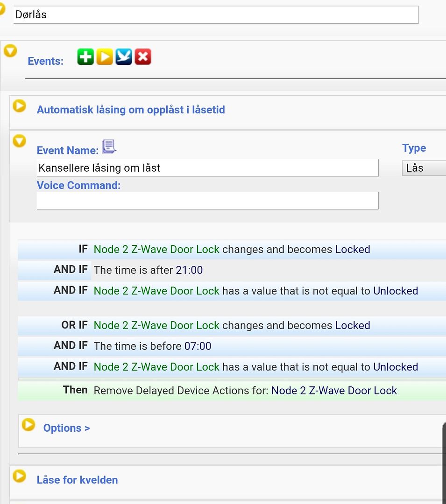Open the 'Låse for kvelden' event
Image resolution: width=446 pixels, height=504 pixels.
78,480
